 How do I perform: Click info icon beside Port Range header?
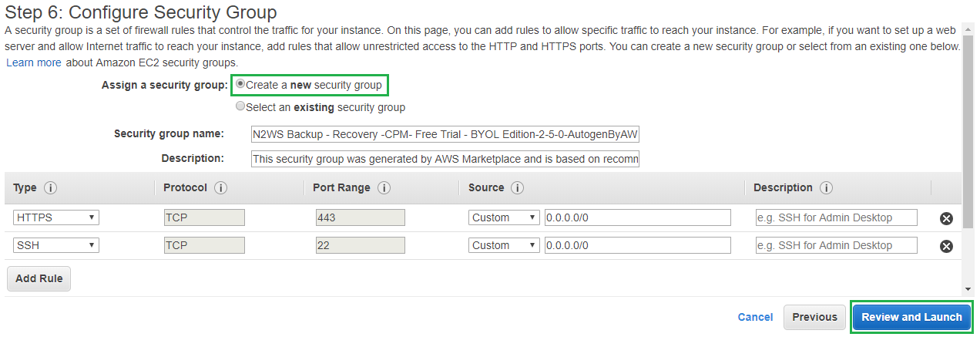(384, 188)
